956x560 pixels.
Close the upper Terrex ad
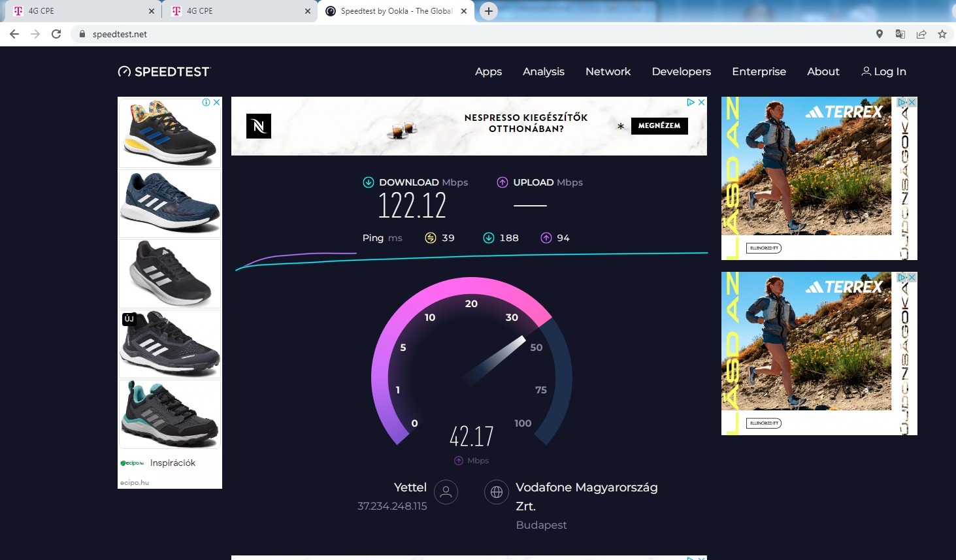912,103
